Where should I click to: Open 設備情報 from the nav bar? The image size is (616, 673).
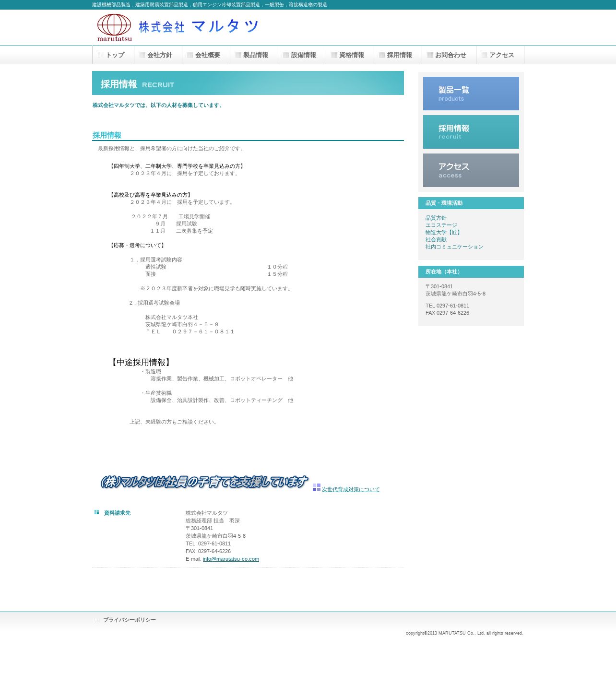[x=302, y=55]
